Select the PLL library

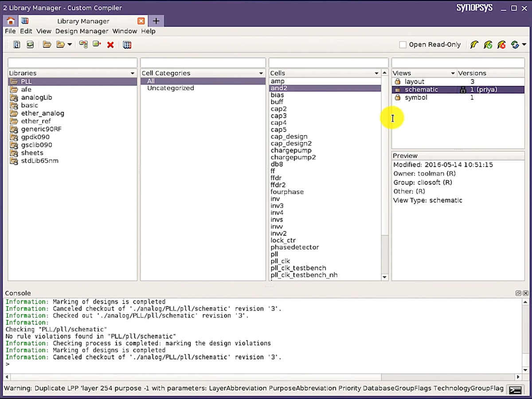pyautogui.click(x=26, y=81)
